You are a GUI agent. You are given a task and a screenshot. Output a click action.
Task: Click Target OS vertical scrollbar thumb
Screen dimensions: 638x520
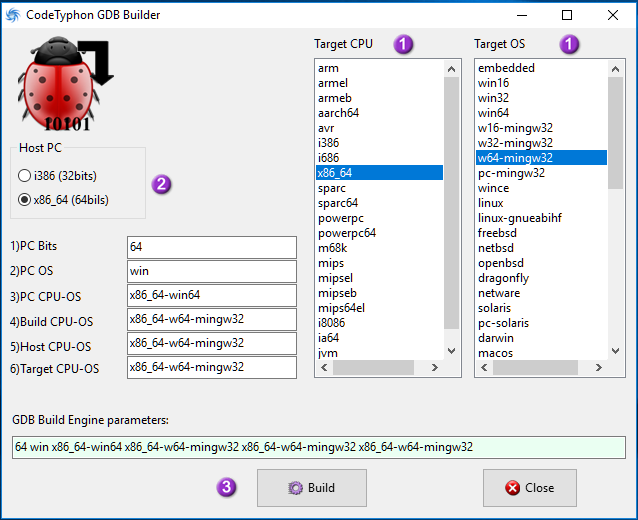point(616,133)
